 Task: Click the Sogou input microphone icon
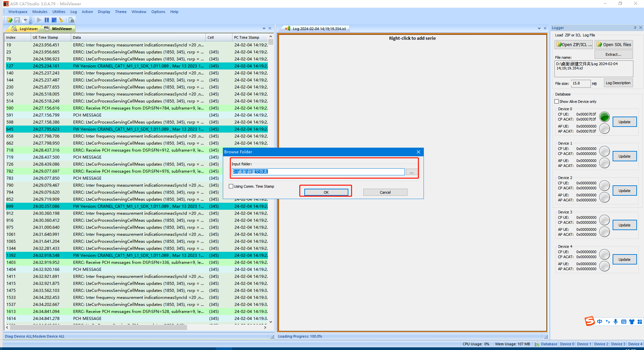click(615, 322)
